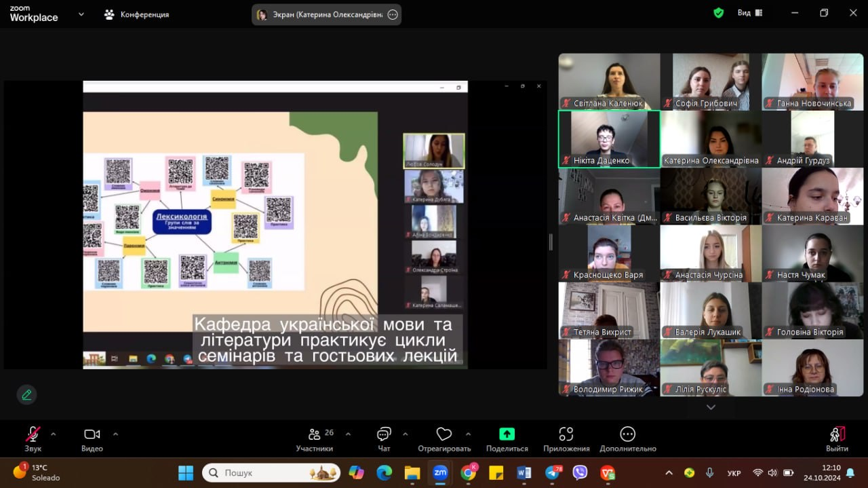Open the Вид view layout menu
Image resolution: width=868 pixels, height=488 pixels.
(749, 13)
